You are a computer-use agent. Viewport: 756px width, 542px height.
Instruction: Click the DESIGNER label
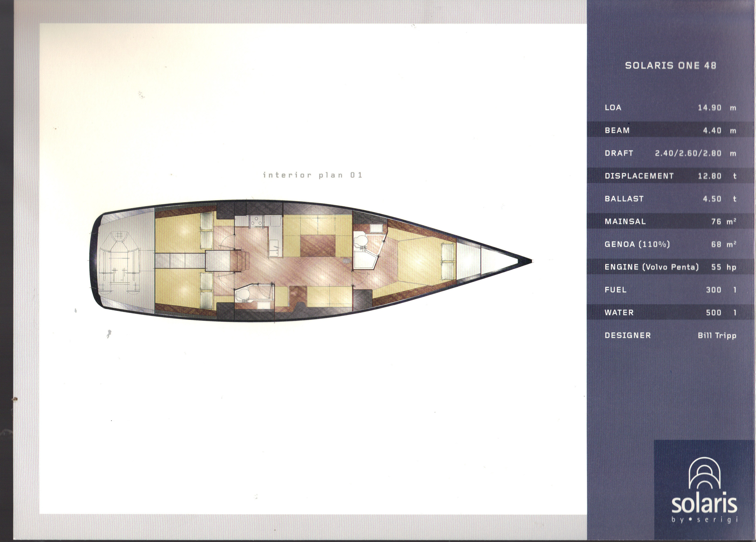(x=628, y=335)
